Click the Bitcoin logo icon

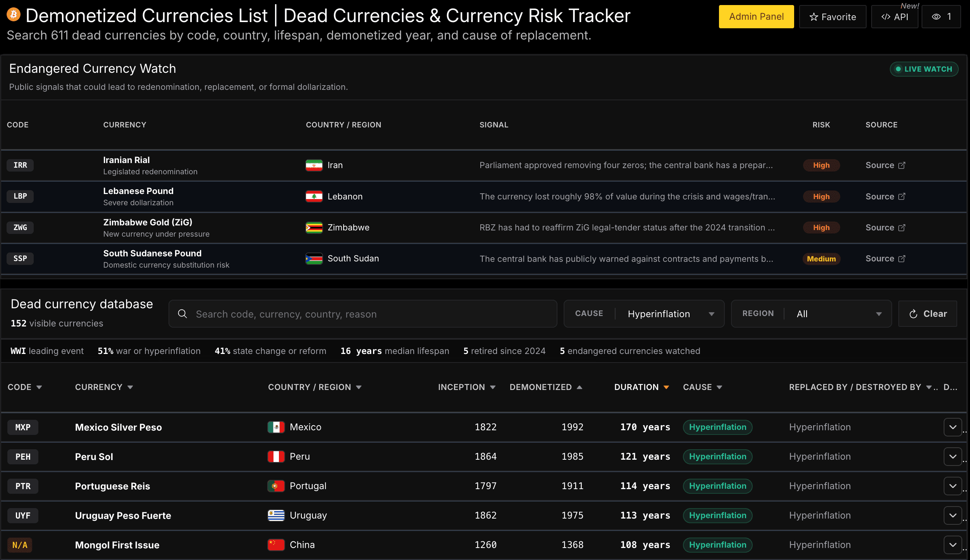tap(14, 15)
